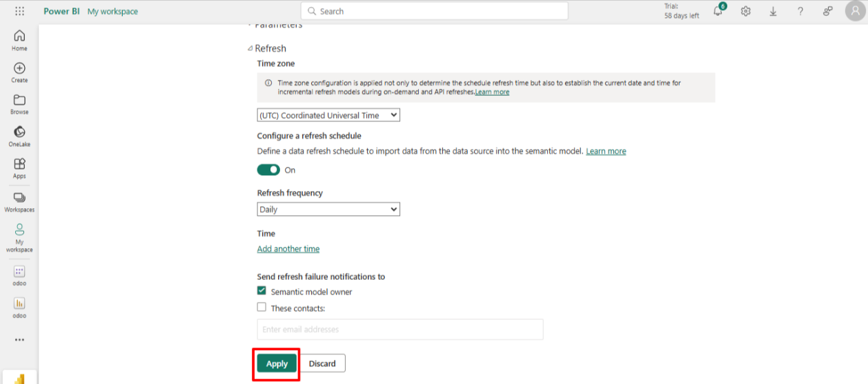Open the app launcher waffle icon
This screenshot has height=384, width=868.
coord(19,12)
